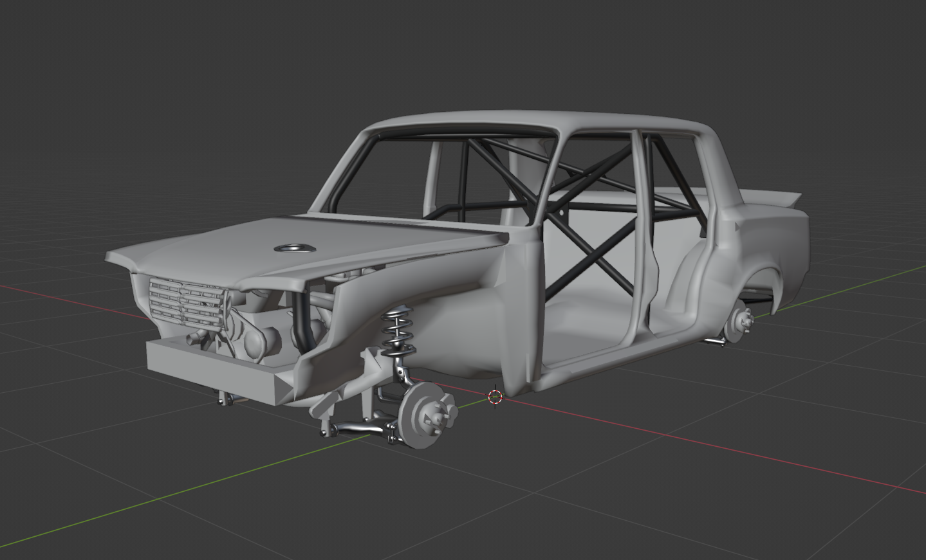Select the round cap on the hood
The width and height of the screenshot is (926, 560).
click(295, 248)
